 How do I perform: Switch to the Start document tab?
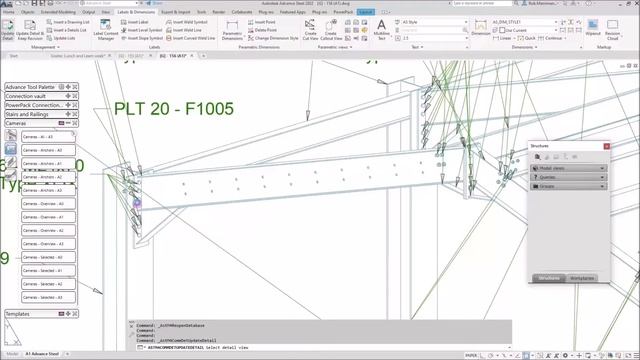(13, 56)
